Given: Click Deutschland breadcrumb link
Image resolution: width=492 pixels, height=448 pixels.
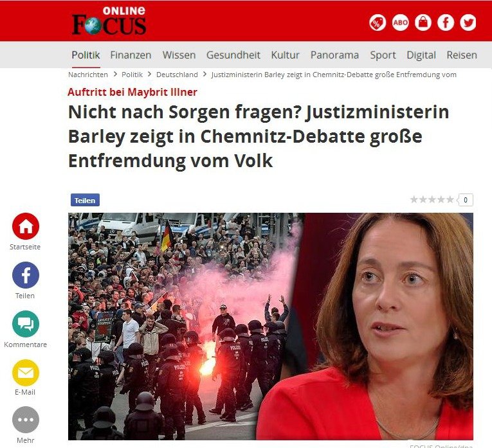Looking at the screenshot, I should pos(177,75).
